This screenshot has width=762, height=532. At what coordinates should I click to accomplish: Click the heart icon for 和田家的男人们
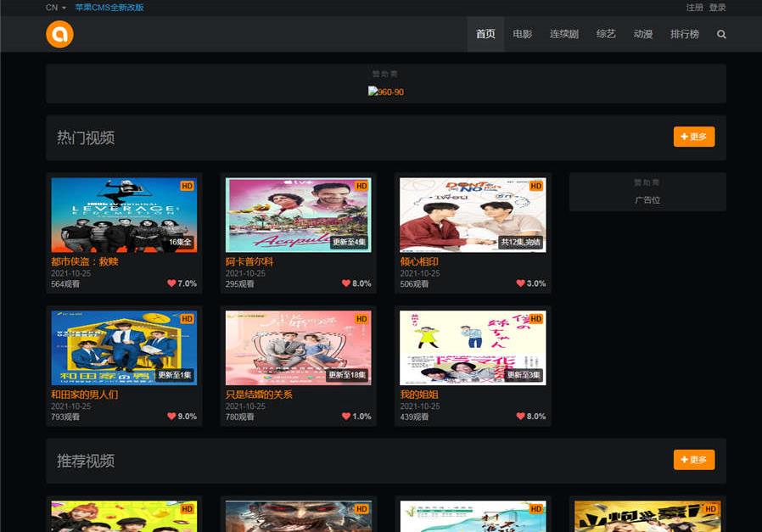(171, 417)
